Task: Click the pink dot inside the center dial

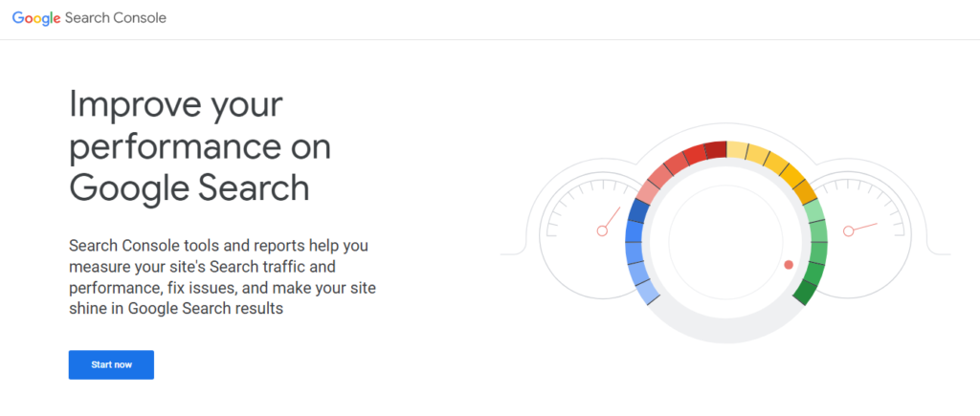Action: click(x=789, y=265)
